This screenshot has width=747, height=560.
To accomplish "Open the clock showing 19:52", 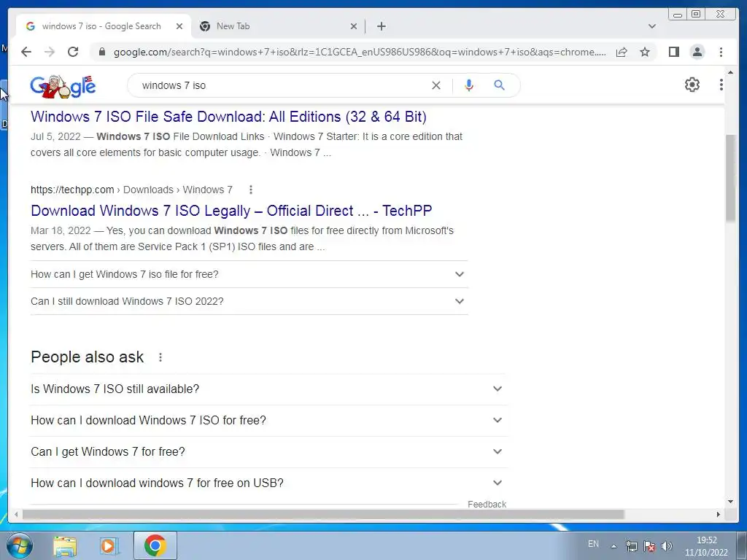I will (x=706, y=546).
